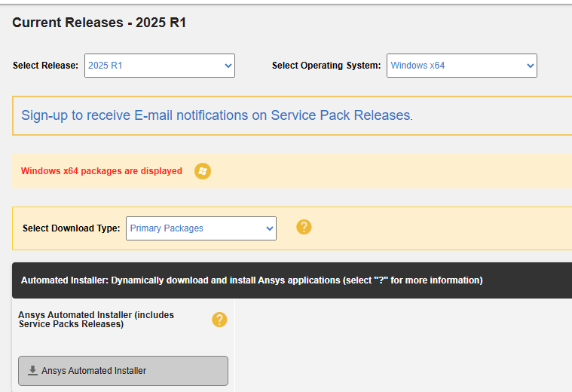Click the Primary Packages selected value text
Viewport: 572px width, 392px height.
[x=167, y=228]
